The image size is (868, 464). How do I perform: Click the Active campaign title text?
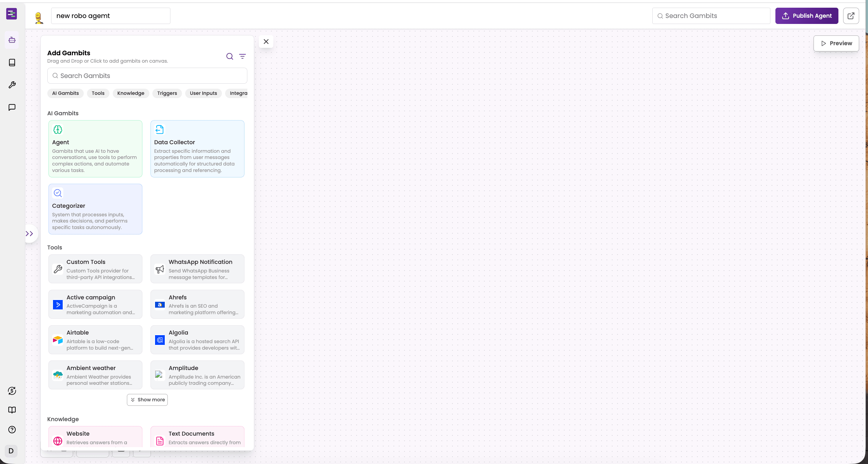(x=91, y=297)
